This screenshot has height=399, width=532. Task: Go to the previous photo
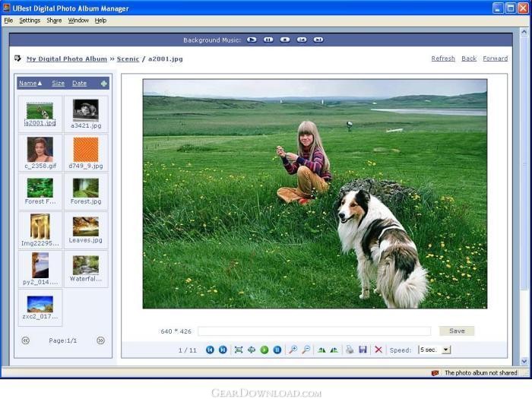pos(210,350)
